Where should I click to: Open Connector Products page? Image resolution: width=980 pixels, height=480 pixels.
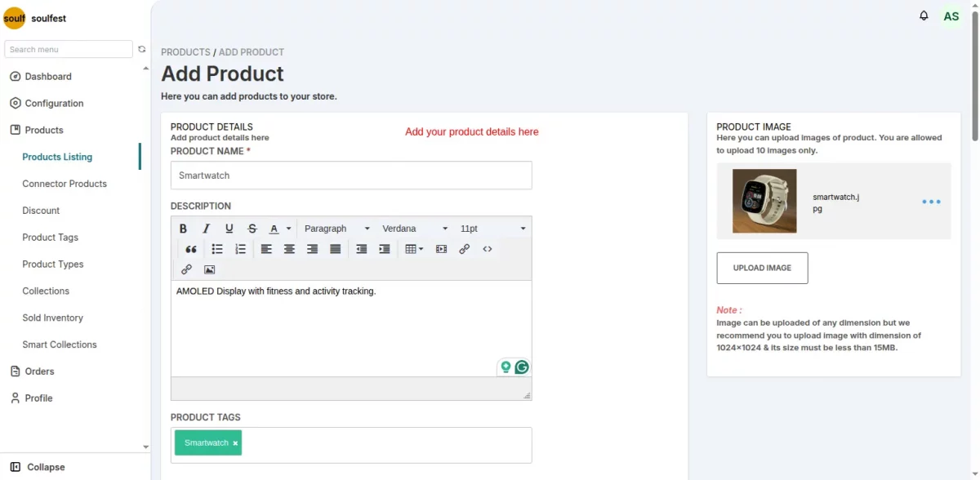[x=65, y=184]
